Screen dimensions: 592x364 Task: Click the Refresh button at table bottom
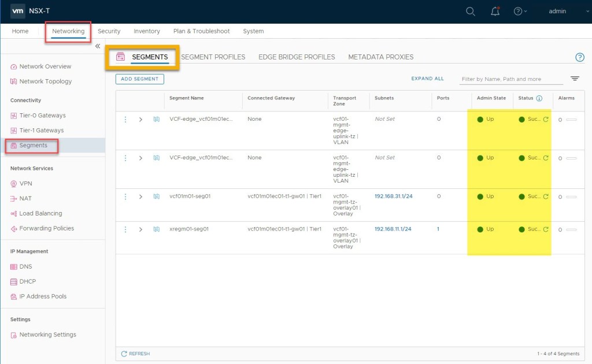coord(135,354)
